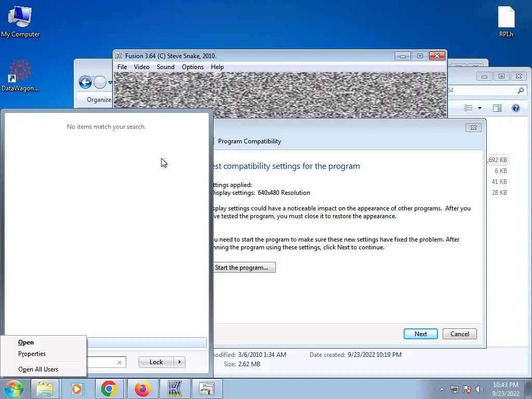
Task: Click the Explorer back arrow button
Action: [85, 83]
